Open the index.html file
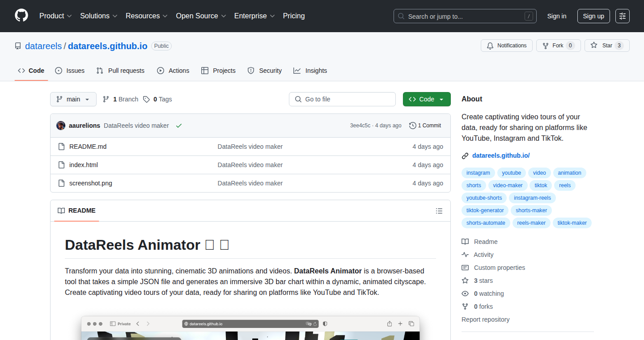 coord(84,165)
